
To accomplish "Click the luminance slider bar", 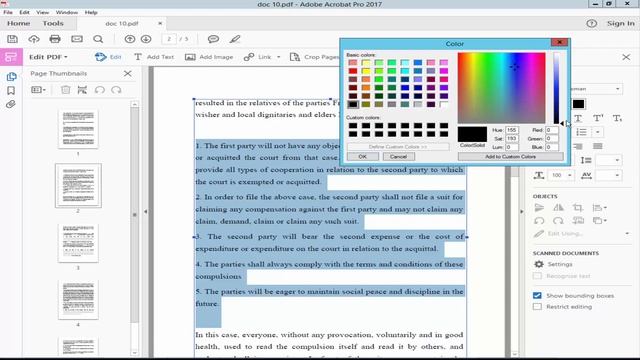I will 556,88.
